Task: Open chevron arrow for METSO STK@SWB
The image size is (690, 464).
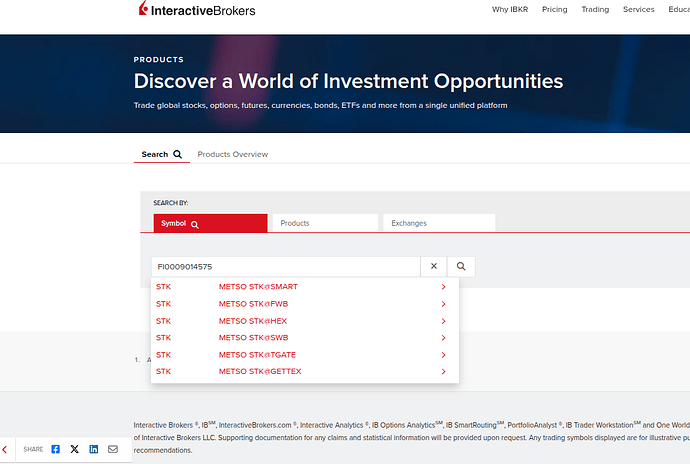Action: [x=444, y=338]
